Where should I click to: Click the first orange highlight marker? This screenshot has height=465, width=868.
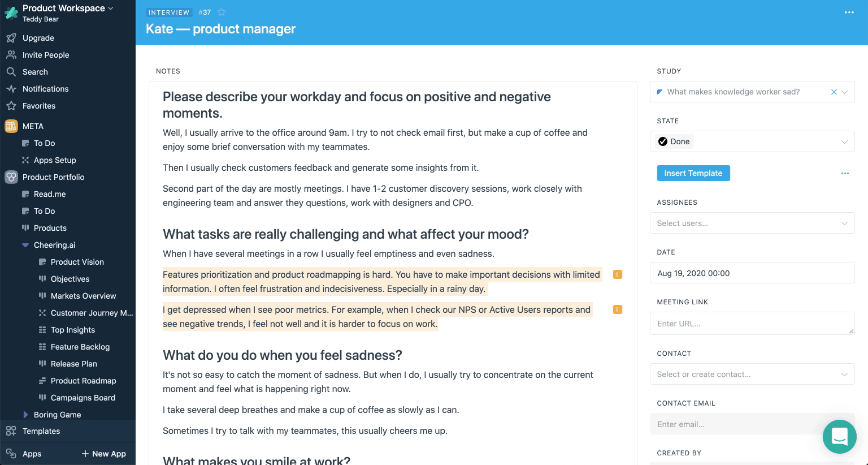618,275
